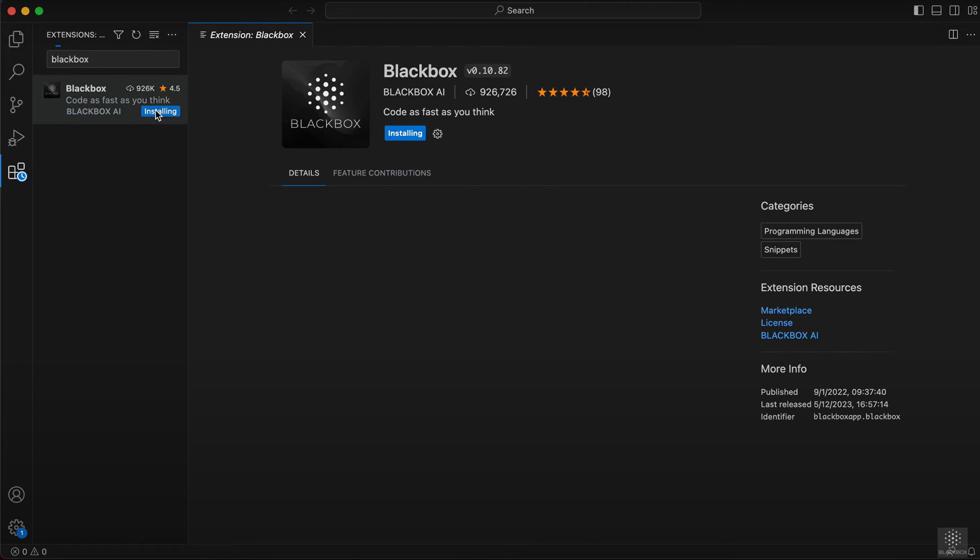Image resolution: width=980 pixels, height=560 pixels.
Task: Open the Source Control view
Action: click(16, 105)
